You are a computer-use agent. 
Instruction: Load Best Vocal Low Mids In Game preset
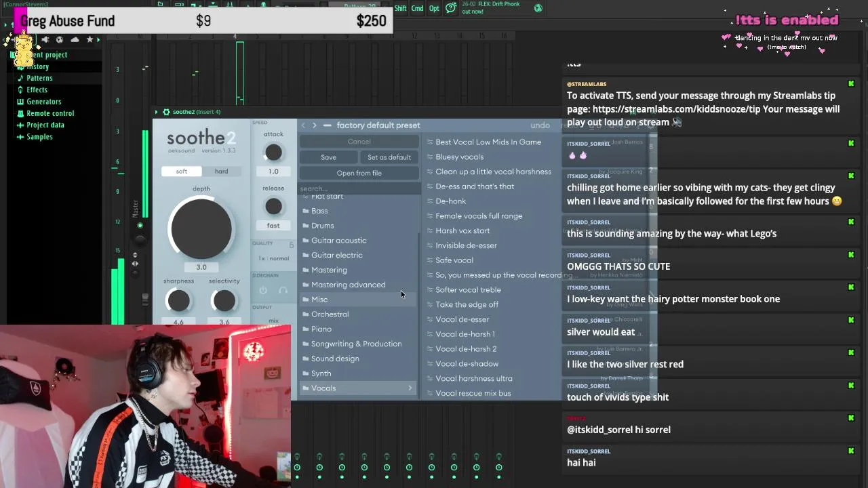488,142
